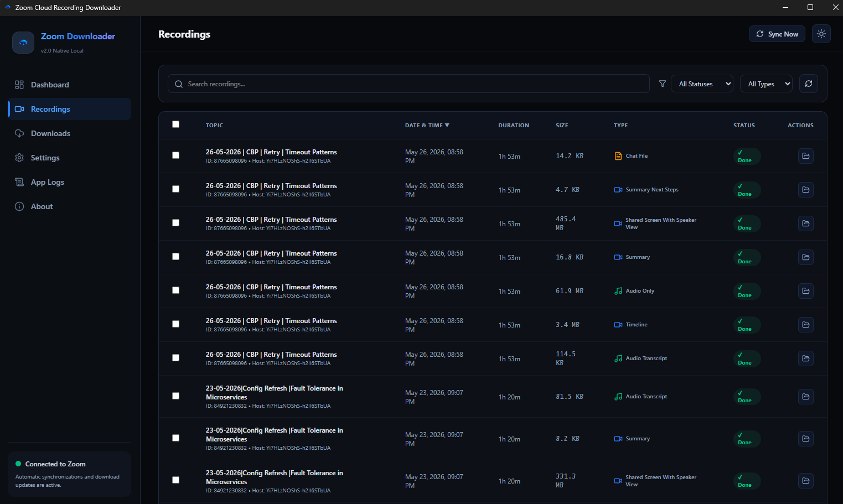The width and height of the screenshot is (843, 504).
Task: Click the SIZE column header
Action: [562, 126]
